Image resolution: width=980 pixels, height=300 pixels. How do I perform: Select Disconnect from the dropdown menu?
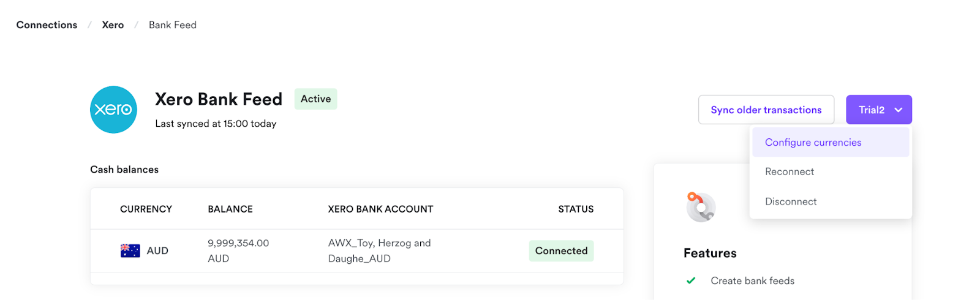point(791,201)
